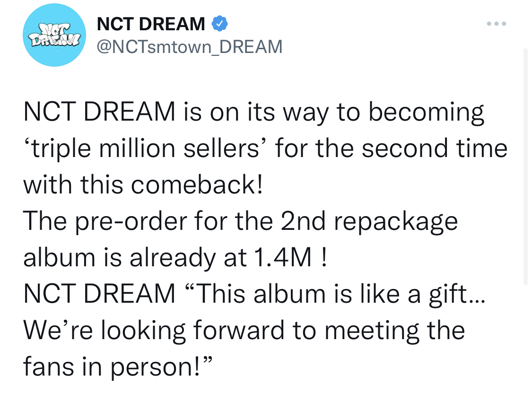Click the word 'repackage' in tweet
The image size is (532, 394).
[x=396, y=222]
